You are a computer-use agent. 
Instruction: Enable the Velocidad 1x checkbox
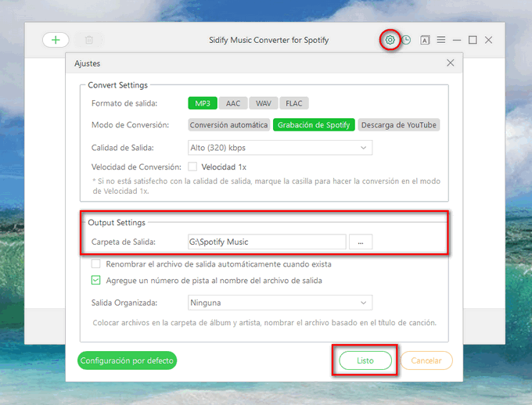[x=192, y=167]
